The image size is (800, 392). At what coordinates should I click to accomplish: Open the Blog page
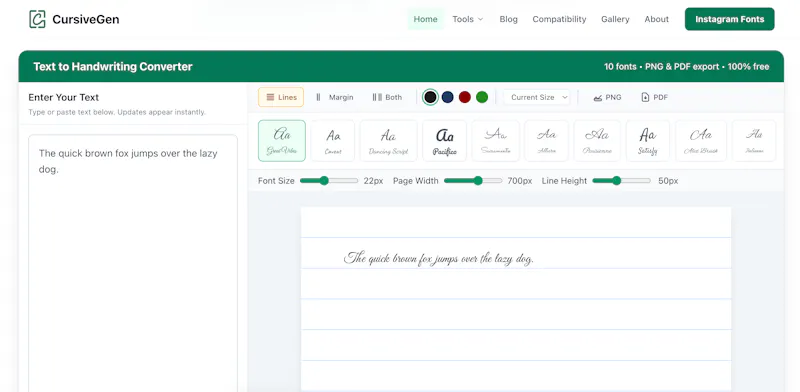pyautogui.click(x=508, y=19)
